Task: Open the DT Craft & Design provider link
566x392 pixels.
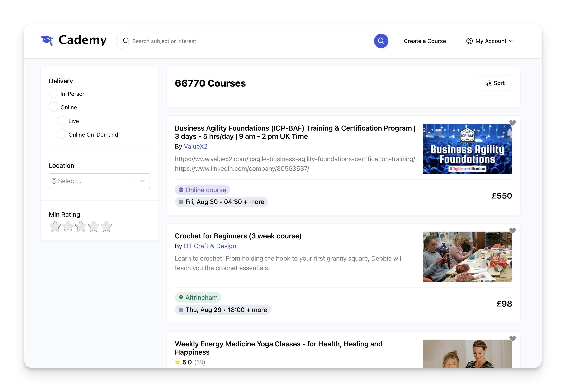Action: (x=210, y=246)
